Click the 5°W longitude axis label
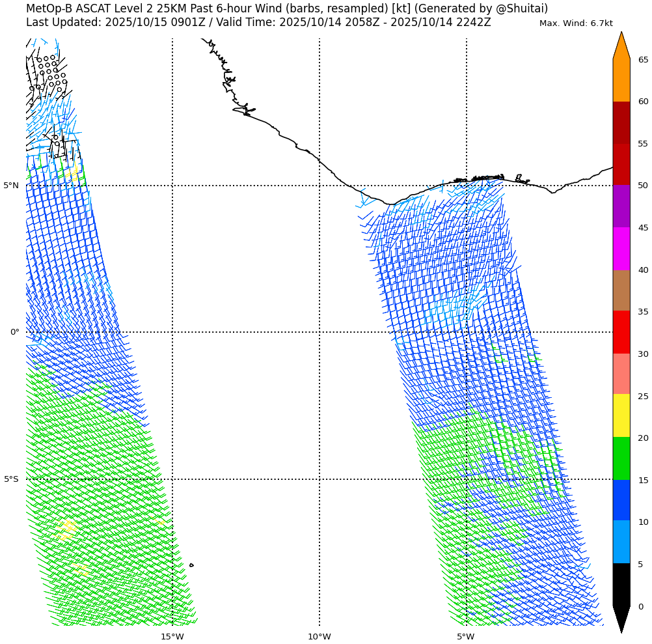The height and width of the screenshot is (644, 652). click(x=465, y=636)
